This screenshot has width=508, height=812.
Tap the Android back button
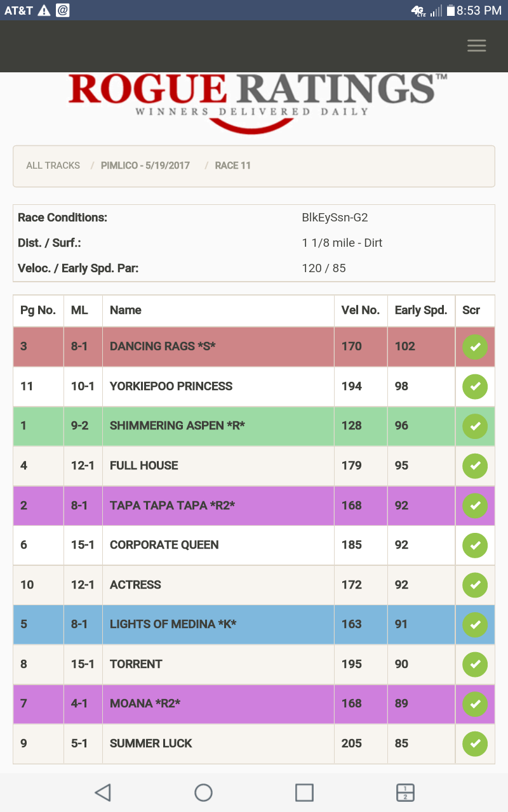coord(102,792)
